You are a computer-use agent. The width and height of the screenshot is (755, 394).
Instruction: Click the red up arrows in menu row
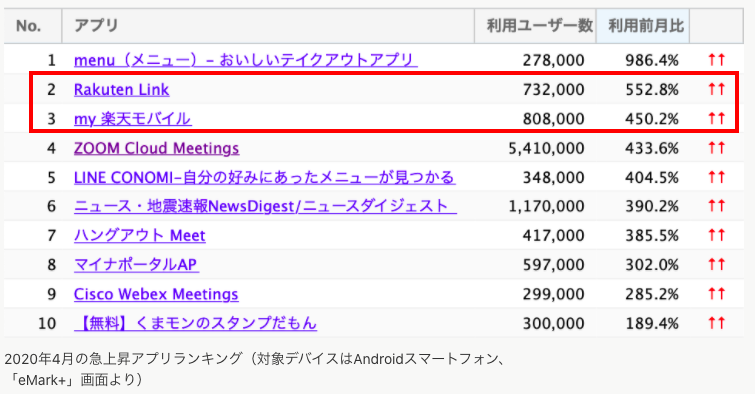click(x=716, y=60)
